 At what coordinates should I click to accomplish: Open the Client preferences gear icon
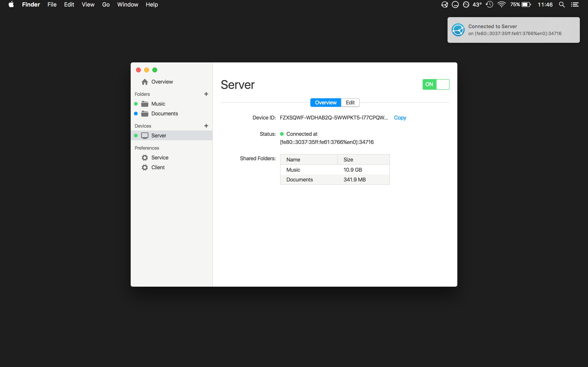(145, 167)
